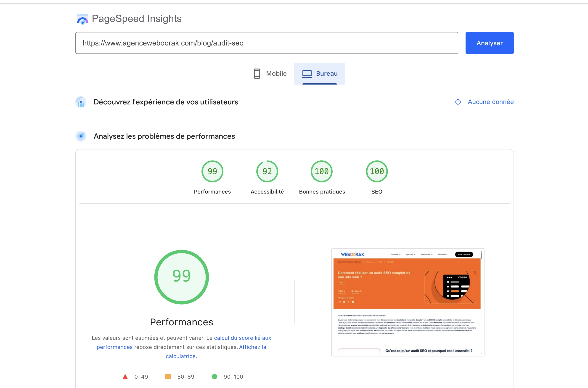Click the red triangle 0–49 legend icon
Screen dimensions: 588x388
click(125, 377)
